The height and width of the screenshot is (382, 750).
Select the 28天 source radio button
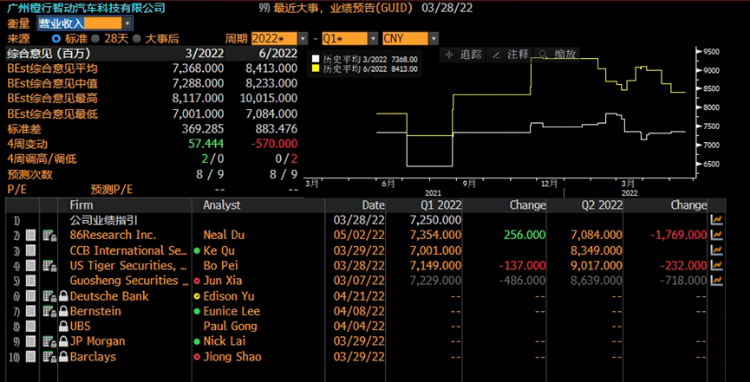96,39
